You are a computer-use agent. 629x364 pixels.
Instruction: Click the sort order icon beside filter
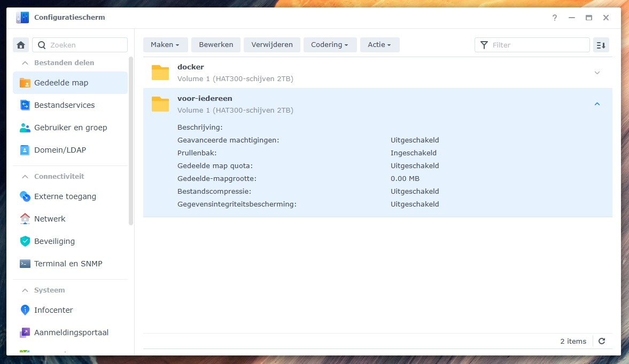click(x=601, y=45)
